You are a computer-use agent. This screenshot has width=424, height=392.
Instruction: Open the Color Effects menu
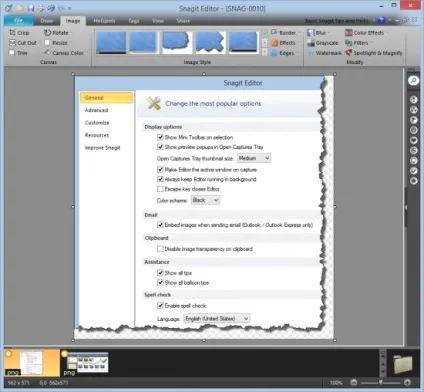[366, 33]
